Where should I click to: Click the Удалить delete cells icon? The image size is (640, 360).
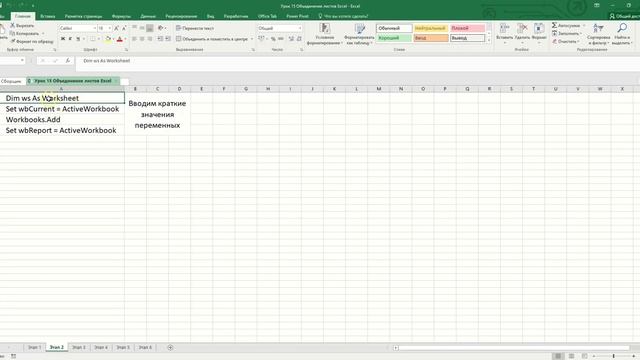522,29
